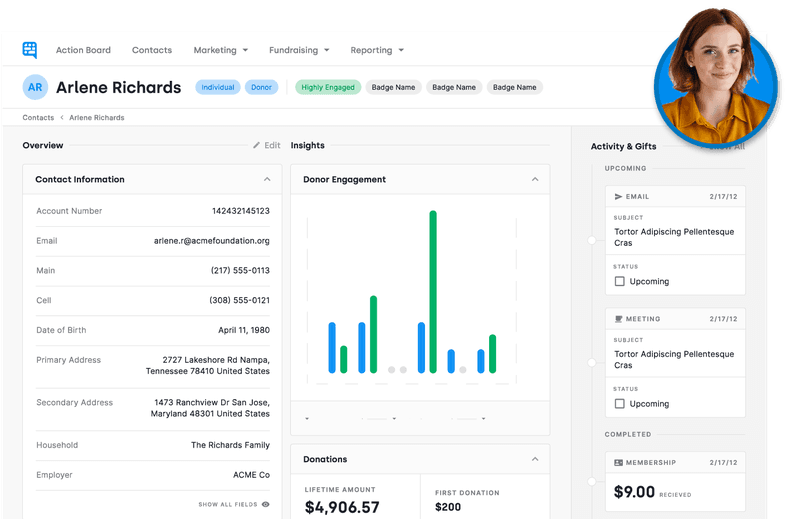The image size is (800, 519).
Task: Collapse the Donations panel
Action: [x=535, y=459]
